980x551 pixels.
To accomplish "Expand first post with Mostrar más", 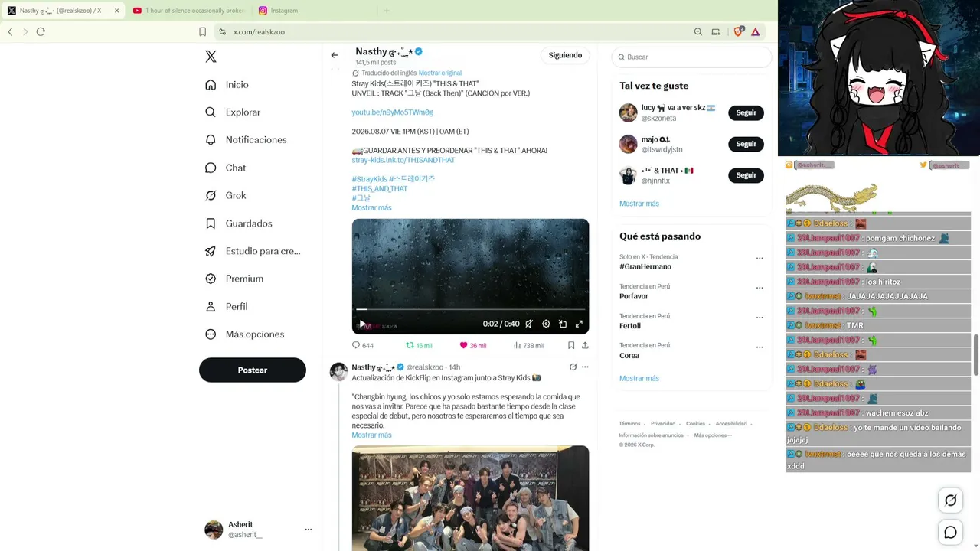I will [x=371, y=207].
